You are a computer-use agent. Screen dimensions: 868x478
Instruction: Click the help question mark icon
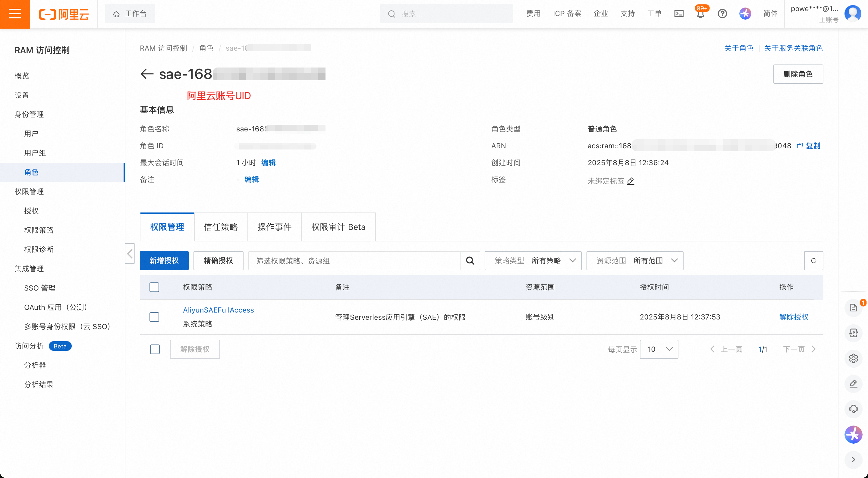pos(722,14)
